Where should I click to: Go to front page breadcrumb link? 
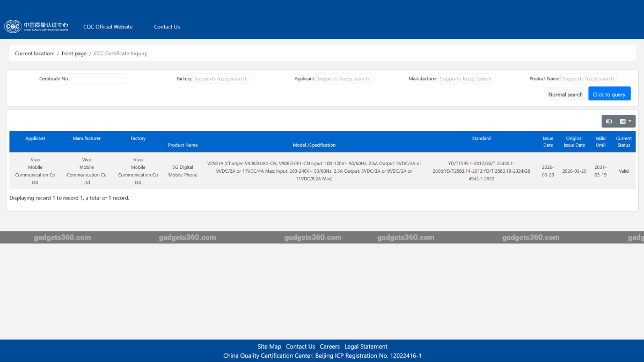(74, 54)
